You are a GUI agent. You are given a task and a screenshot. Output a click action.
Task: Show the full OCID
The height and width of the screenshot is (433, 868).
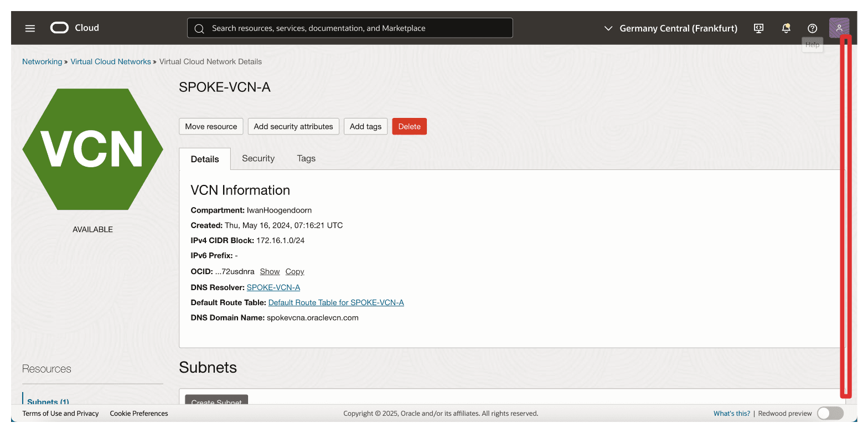[x=270, y=271]
